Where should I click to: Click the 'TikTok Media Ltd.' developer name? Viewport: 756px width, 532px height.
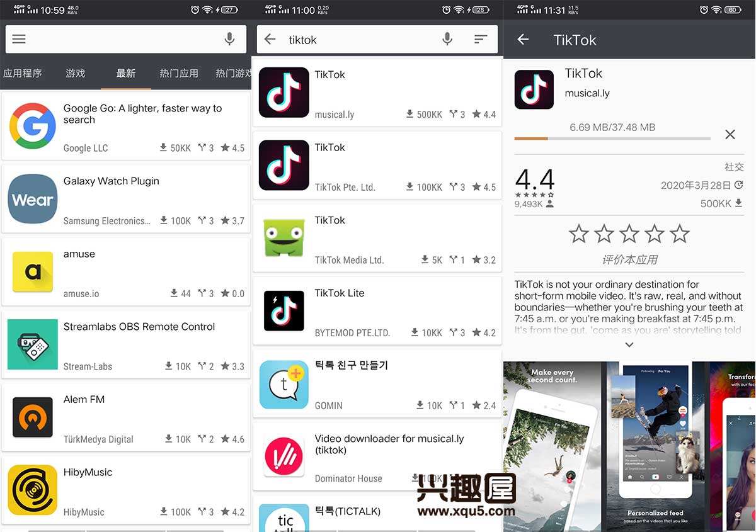click(349, 260)
